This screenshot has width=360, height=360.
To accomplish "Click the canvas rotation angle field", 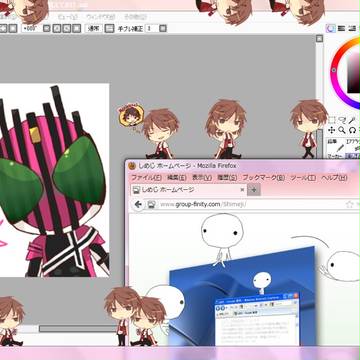I will coord(32,29).
